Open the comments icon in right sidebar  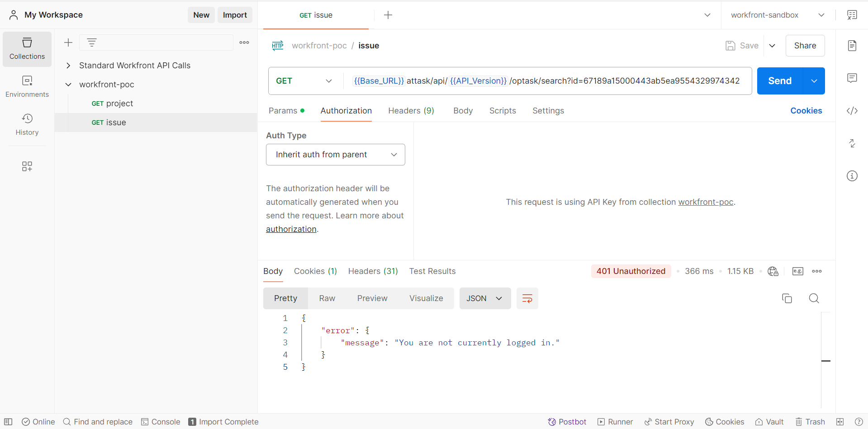point(852,78)
